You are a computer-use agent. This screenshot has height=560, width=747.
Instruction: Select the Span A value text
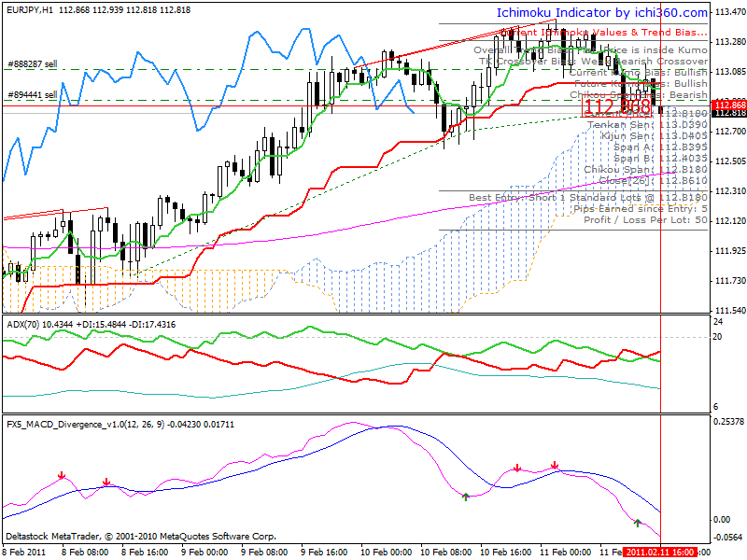(x=660, y=147)
